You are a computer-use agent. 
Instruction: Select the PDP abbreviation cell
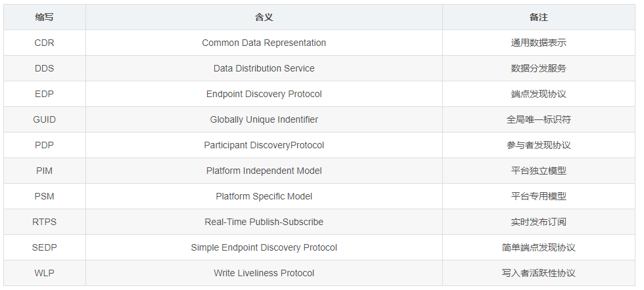(45, 145)
